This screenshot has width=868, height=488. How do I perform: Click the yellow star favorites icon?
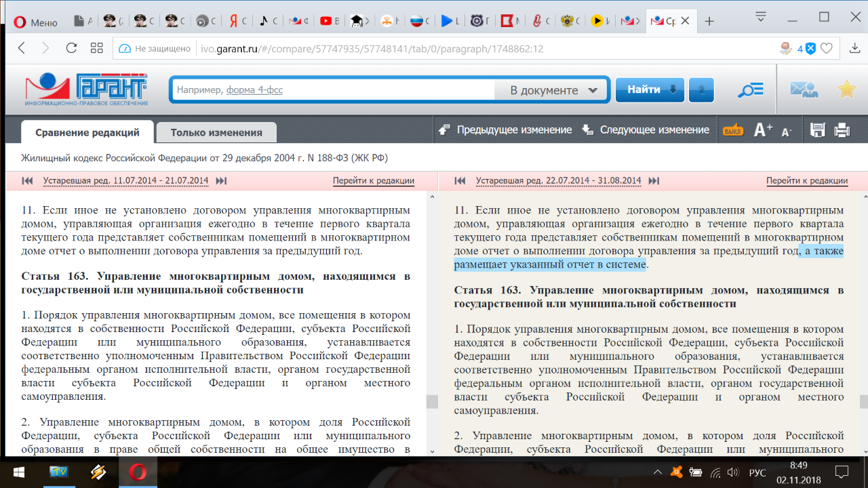[846, 89]
